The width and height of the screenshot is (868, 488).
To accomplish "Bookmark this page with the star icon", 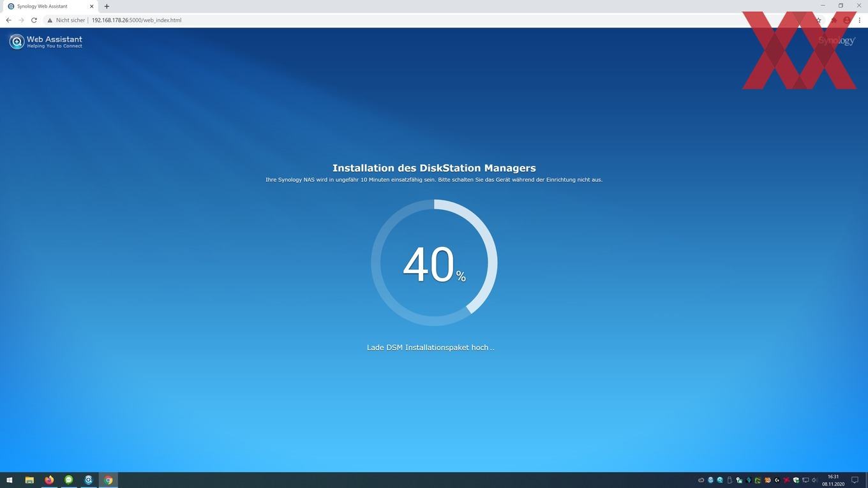I will click(x=819, y=20).
